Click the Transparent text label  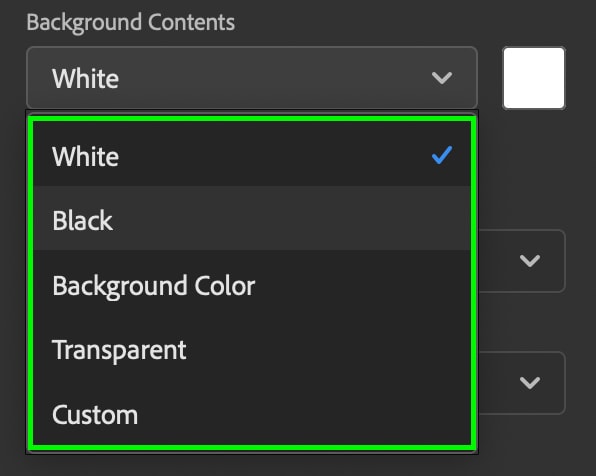tap(119, 350)
